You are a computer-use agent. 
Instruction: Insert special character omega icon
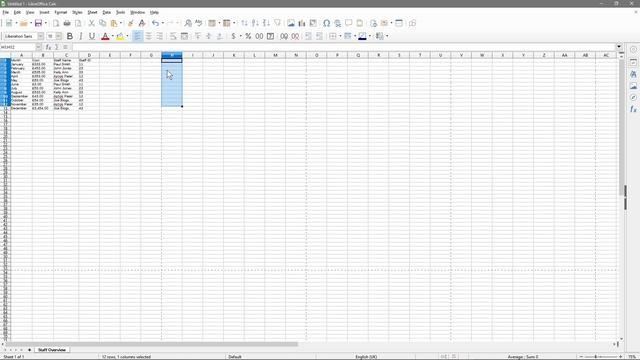coord(327,23)
